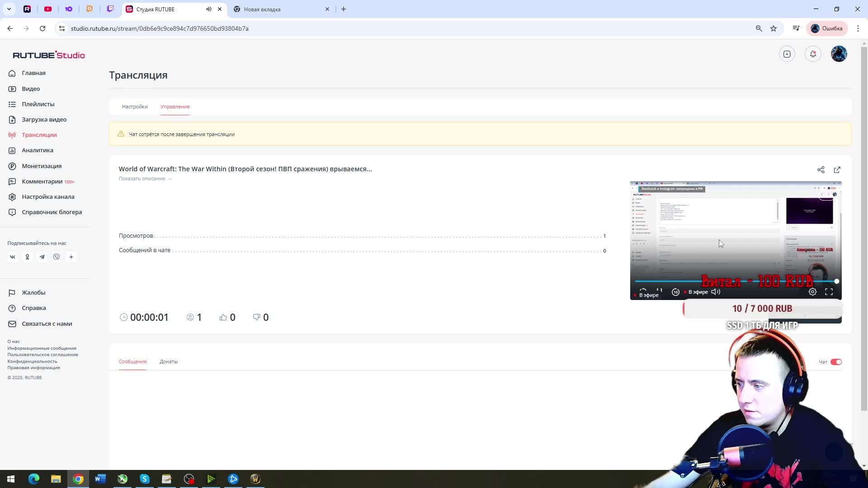Pause the stream preview
This screenshot has height=488, width=868.
click(x=659, y=291)
